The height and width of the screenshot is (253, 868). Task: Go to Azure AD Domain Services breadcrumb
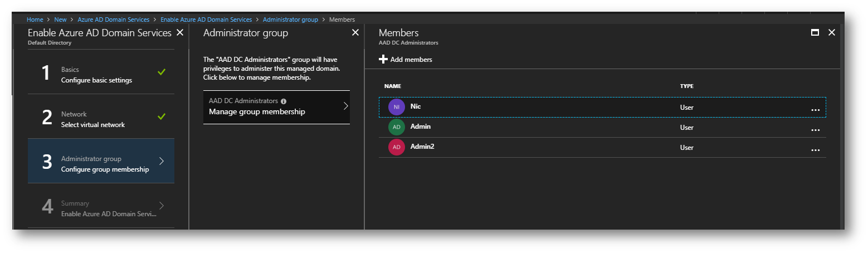point(113,20)
